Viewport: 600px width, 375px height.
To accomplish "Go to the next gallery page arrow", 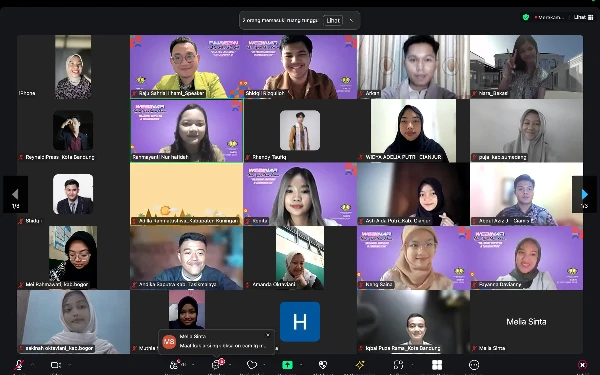I will pos(584,195).
